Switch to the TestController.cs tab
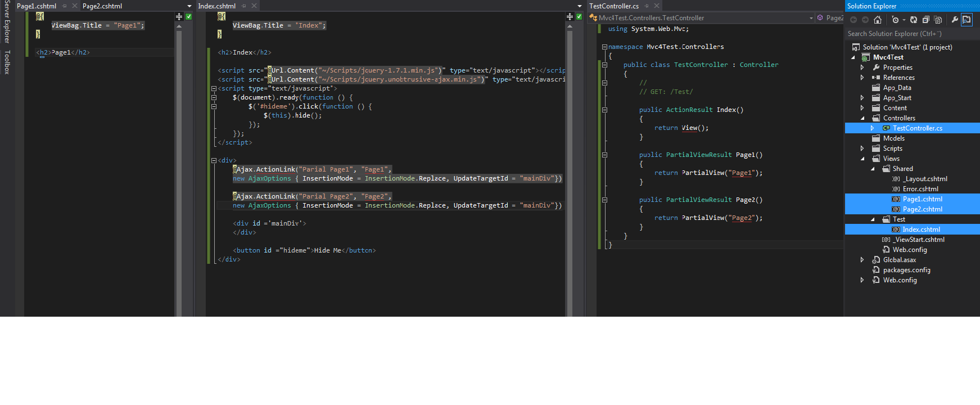 pyautogui.click(x=614, y=6)
